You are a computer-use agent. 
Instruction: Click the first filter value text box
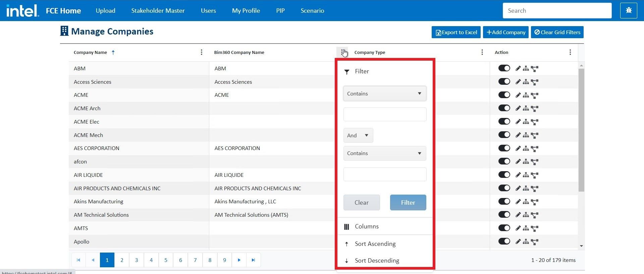point(385,115)
